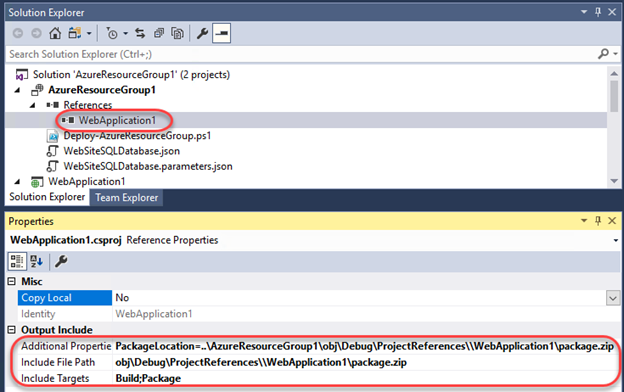Open the Pending Changes Filter dropdown

(125, 33)
